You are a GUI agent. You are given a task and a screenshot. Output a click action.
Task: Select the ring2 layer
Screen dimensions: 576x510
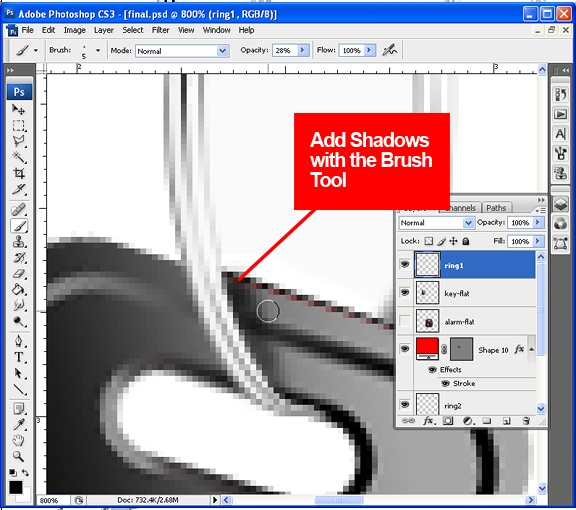click(x=475, y=405)
